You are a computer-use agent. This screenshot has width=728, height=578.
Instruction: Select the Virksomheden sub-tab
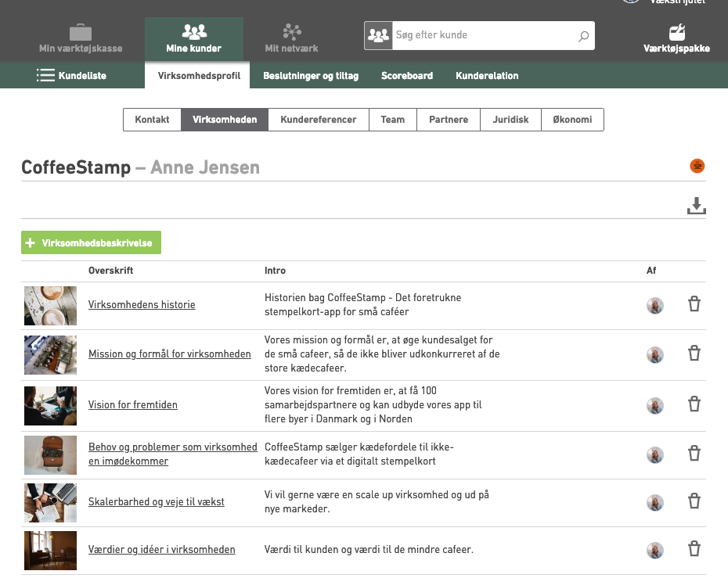pos(225,120)
